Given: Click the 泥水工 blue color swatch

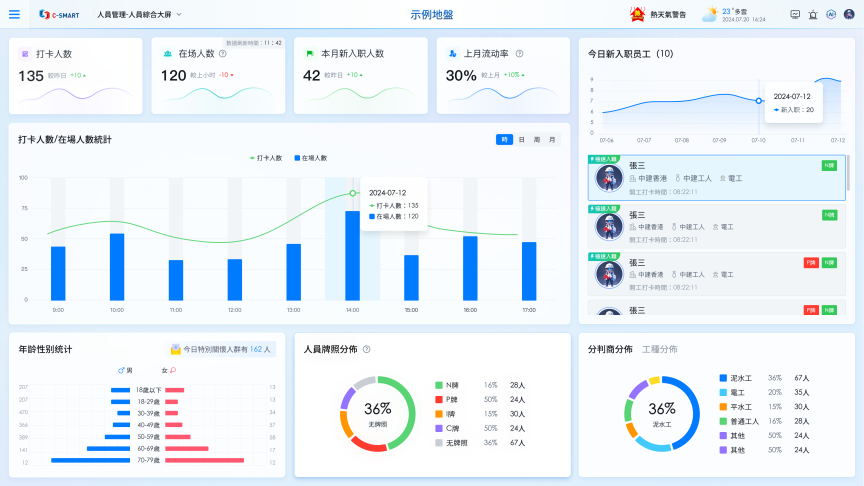Looking at the screenshot, I should [723, 378].
